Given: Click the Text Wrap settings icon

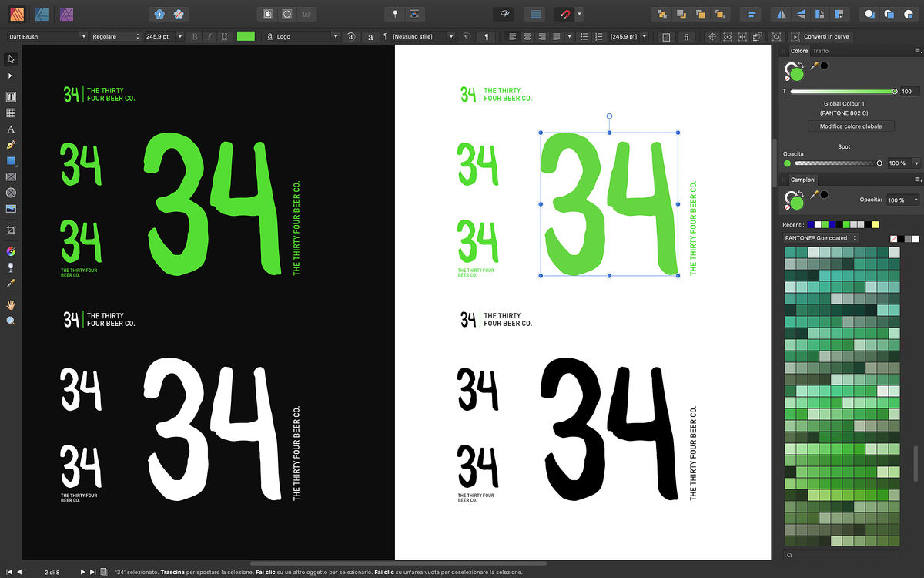Looking at the screenshot, I should [414, 14].
